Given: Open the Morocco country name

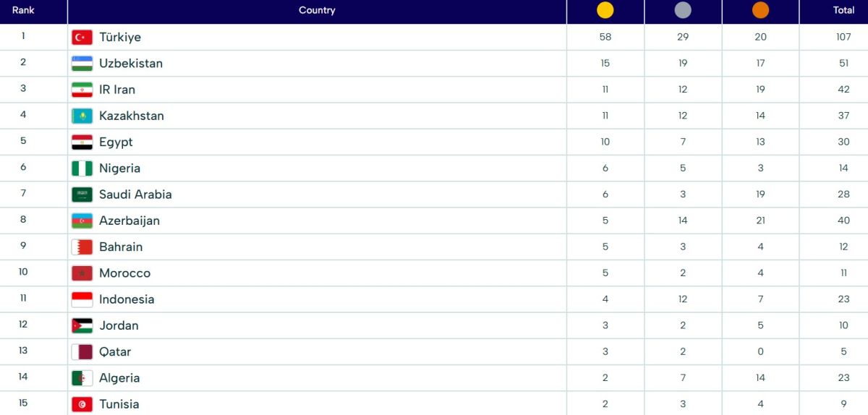Looking at the screenshot, I should [124, 273].
